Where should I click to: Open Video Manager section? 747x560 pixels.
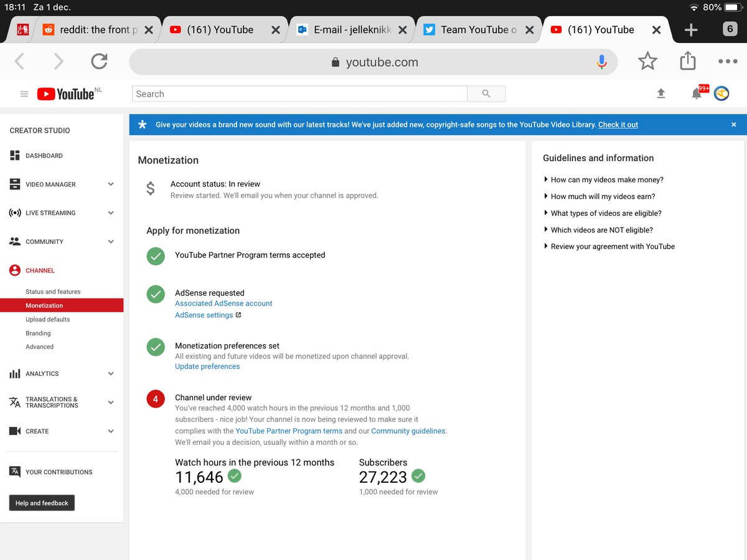click(x=50, y=184)
